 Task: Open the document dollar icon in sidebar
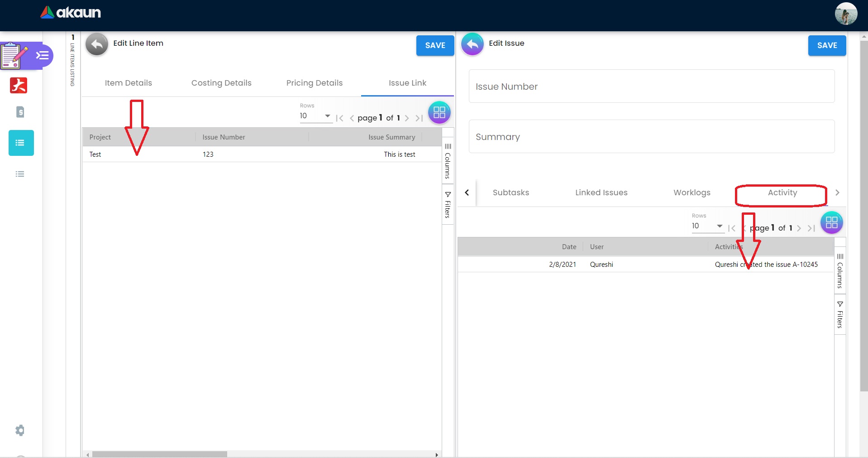tap(20, 112)
